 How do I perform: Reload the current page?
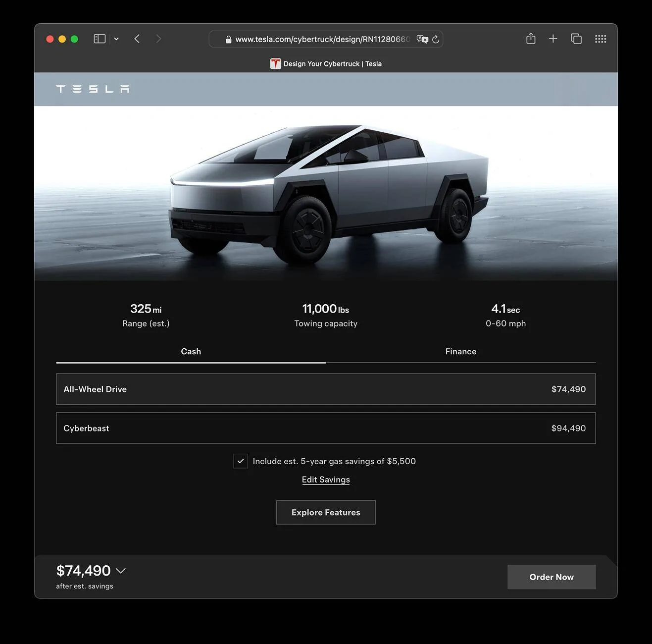click(x=436, y=39)
